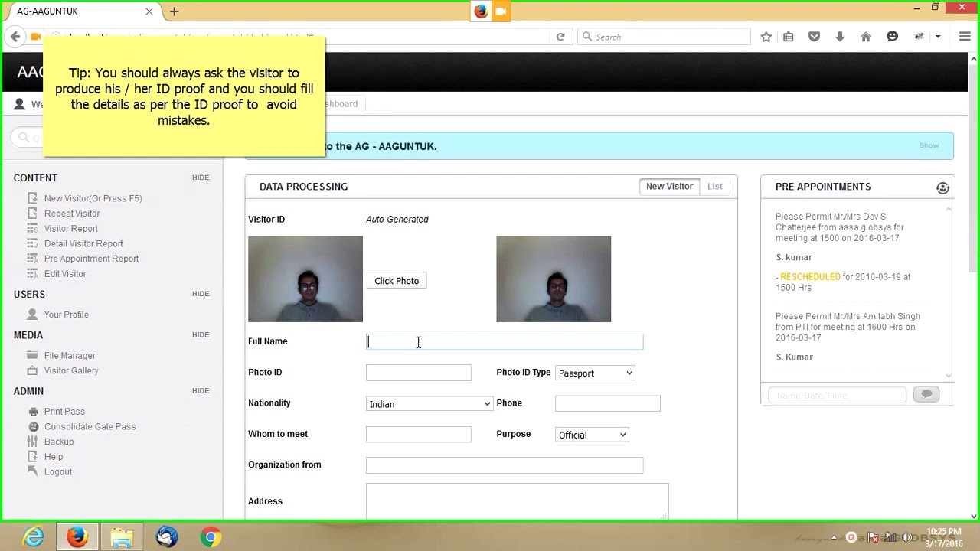
Task: Bookmark this page with star icon
Action: pyautogui.click(x=766, y=37)
